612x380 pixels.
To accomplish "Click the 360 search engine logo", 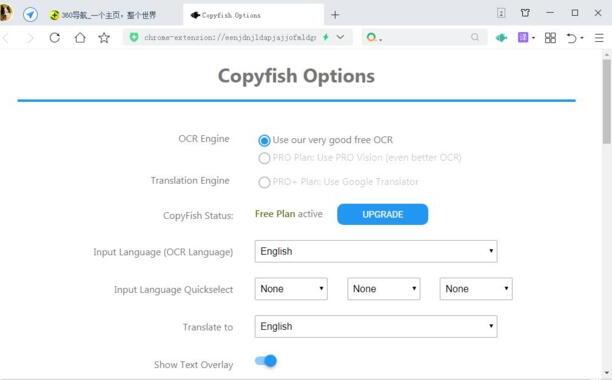I will [372, 37].
